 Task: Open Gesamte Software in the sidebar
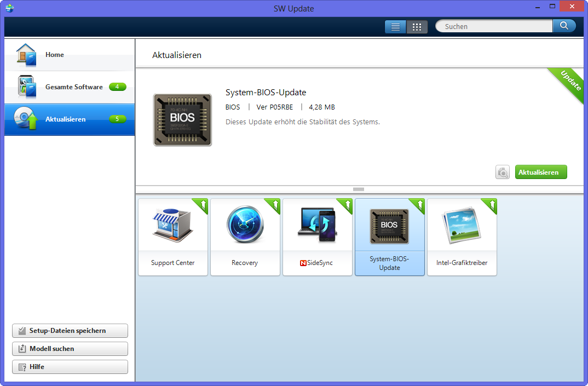pos(70,87)
